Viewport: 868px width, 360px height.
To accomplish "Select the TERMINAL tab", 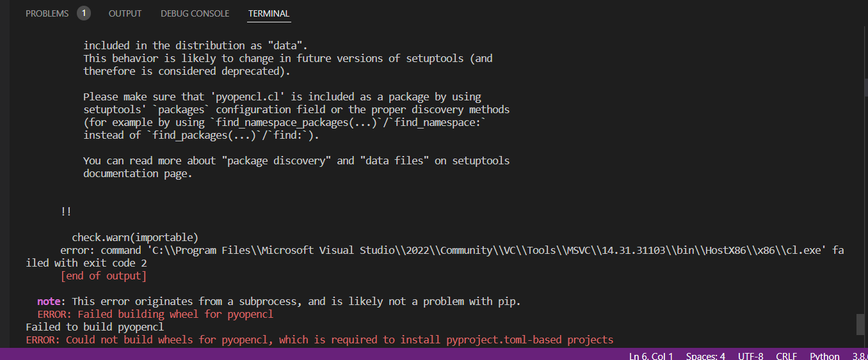I will coord(269,13).
